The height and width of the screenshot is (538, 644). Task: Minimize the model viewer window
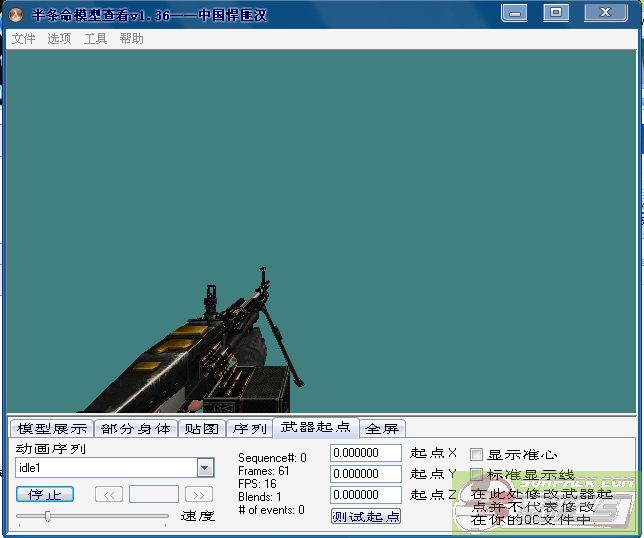515,13
